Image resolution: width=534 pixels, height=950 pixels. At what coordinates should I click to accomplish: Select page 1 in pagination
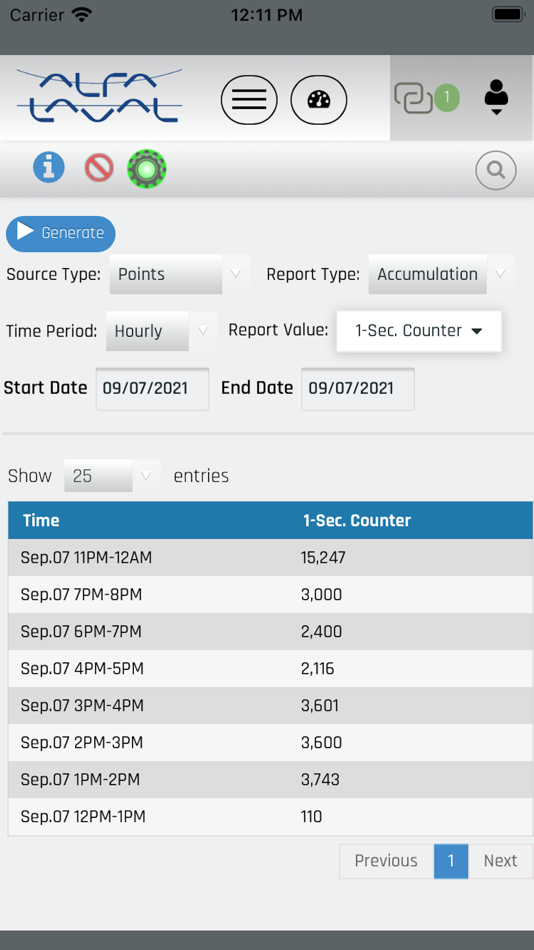(x=451, y=861)
